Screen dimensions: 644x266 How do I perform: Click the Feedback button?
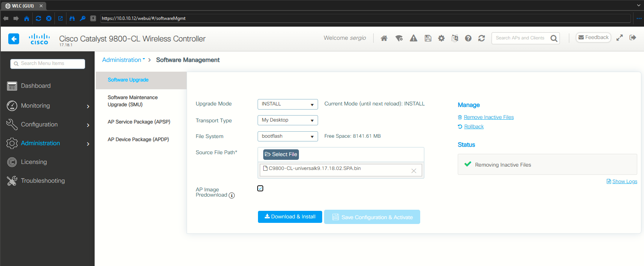(x=593, y=38)
